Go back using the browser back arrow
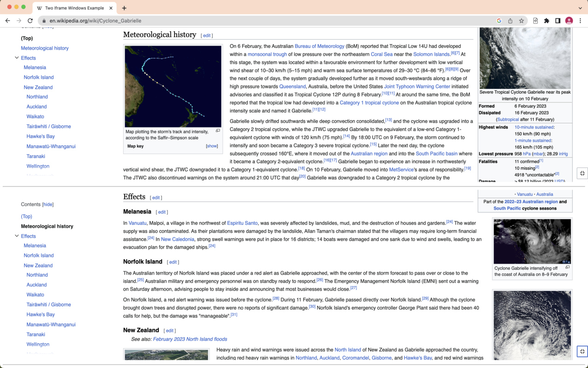 point(8,21)
